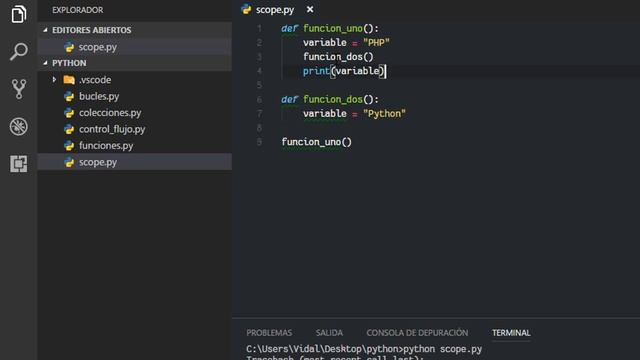640x360 pixels.
Task: Click 'def funcion_dos():' on line 6
Action: (330, 99)
